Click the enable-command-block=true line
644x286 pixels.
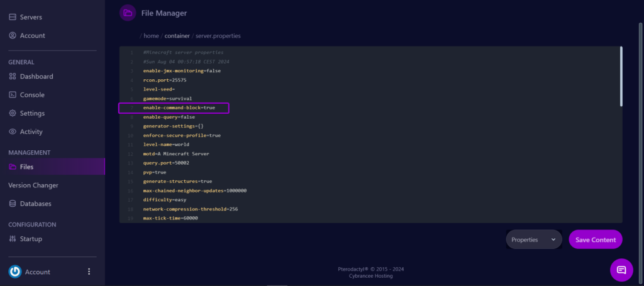179,107
